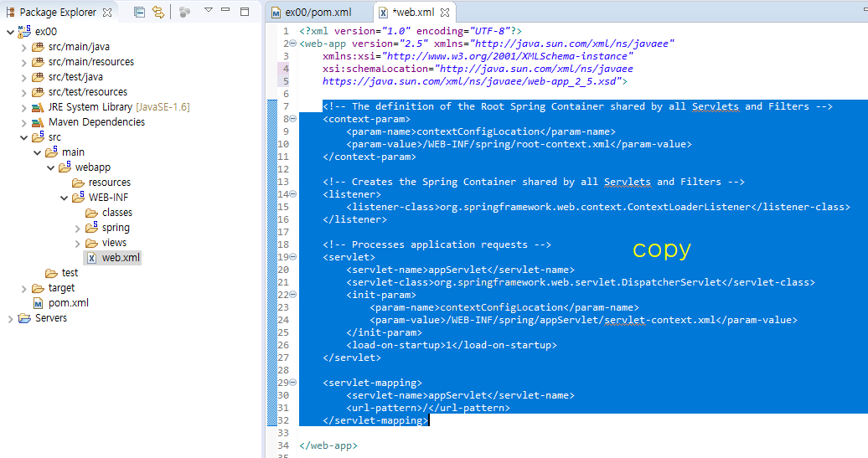Viewport: 868px width, 458px height.
Task: Select the Package Explorer tab
Action: coord(58,13)
